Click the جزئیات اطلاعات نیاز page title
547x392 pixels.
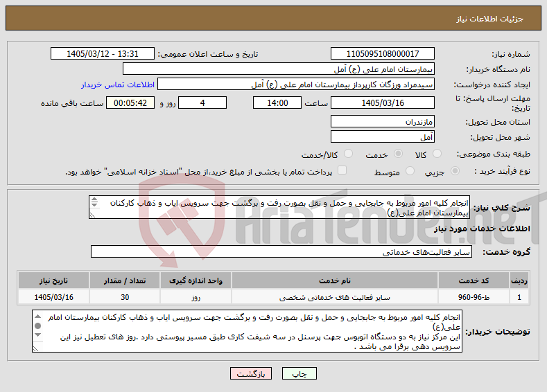tap(489, 19)
